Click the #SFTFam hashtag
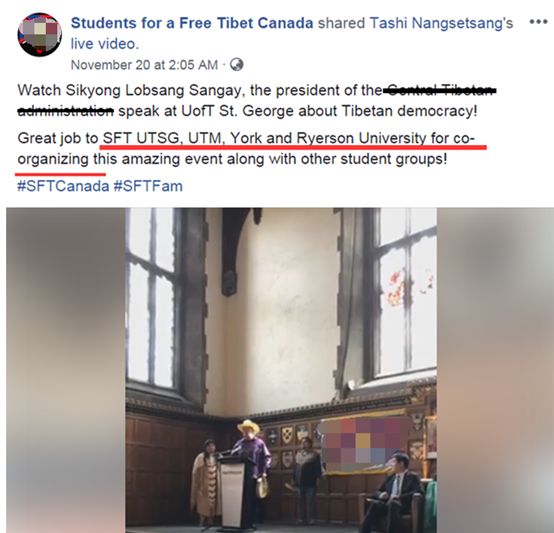 (x=148, y=186)
